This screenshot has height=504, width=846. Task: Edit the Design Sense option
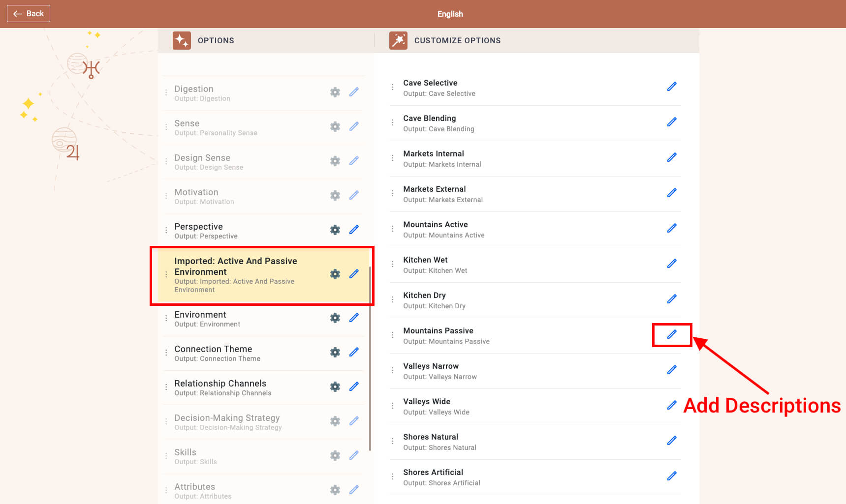tap(354, 161)
